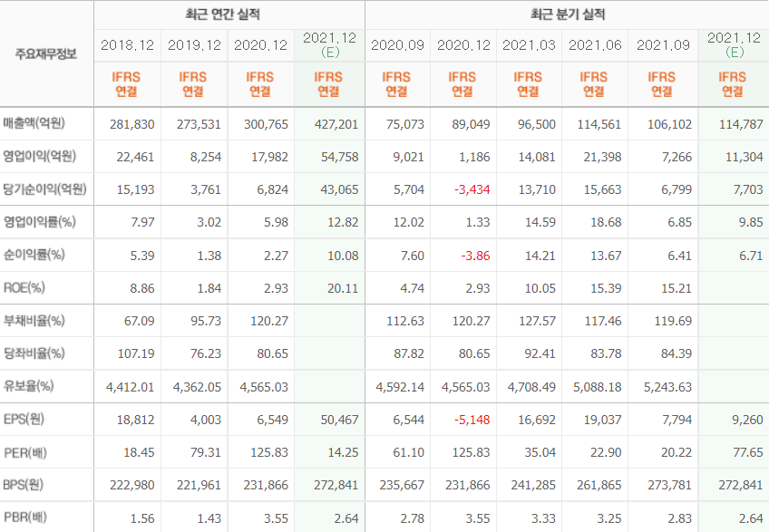Click the ROE value 15.39
The image size is (769, 532).
coord(606,289)
